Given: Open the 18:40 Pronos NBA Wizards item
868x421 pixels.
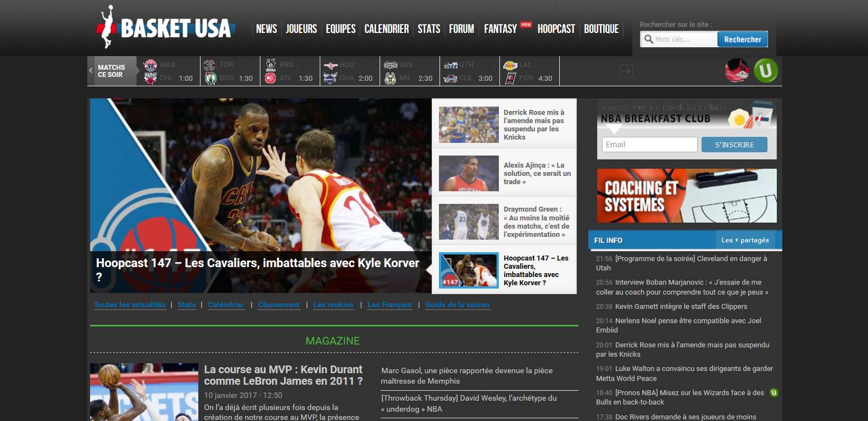Looking at the screenshot, I should coord(680,397).
